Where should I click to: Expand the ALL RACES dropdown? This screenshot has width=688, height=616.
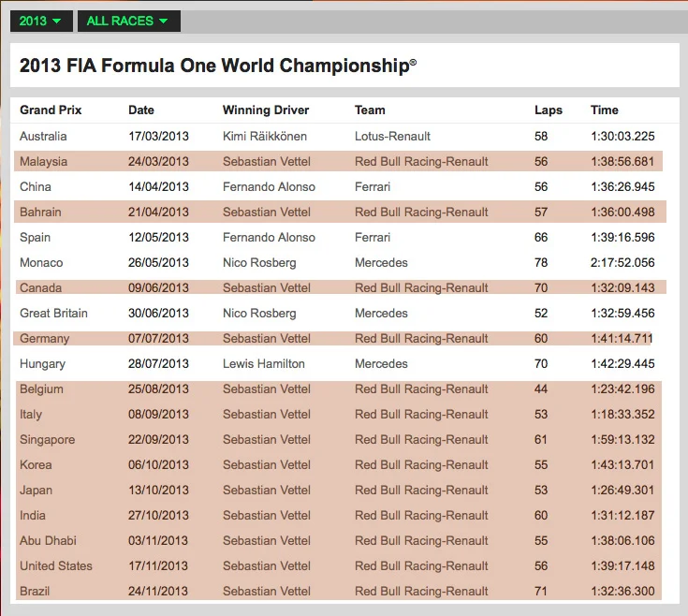[x=127, y=21]
